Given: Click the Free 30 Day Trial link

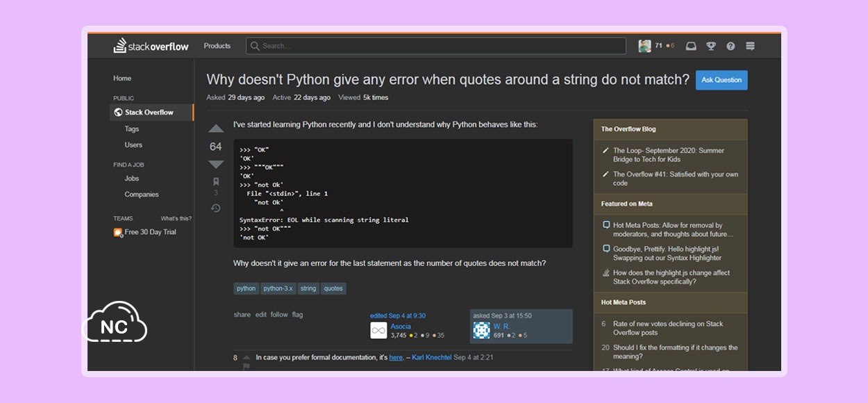Looking at the screenshot, I should [151, 232].
